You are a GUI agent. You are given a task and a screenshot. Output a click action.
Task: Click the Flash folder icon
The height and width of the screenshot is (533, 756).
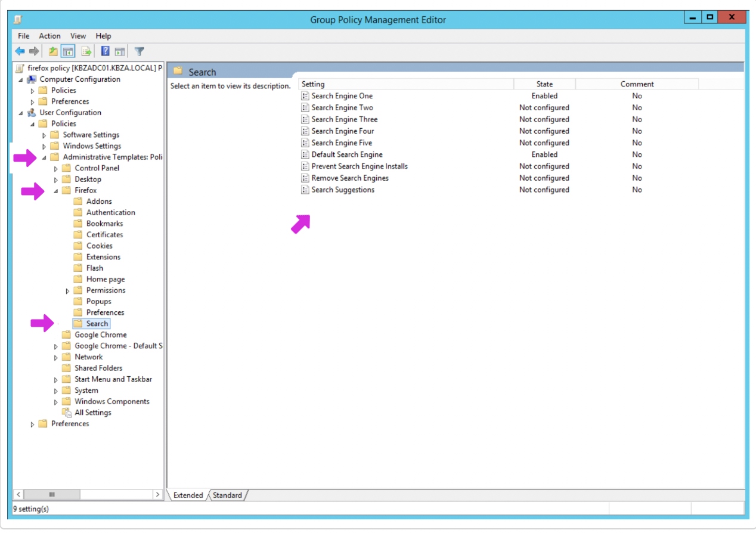click(78, 268)
